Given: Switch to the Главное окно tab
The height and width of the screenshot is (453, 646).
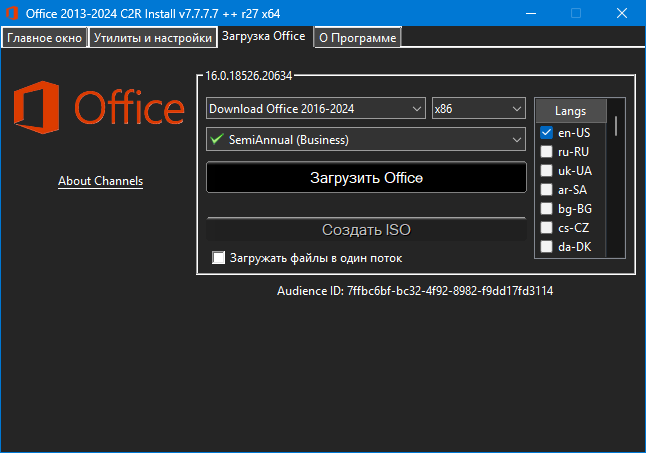Looking at the screenshot, I should [x=44, y=38].
